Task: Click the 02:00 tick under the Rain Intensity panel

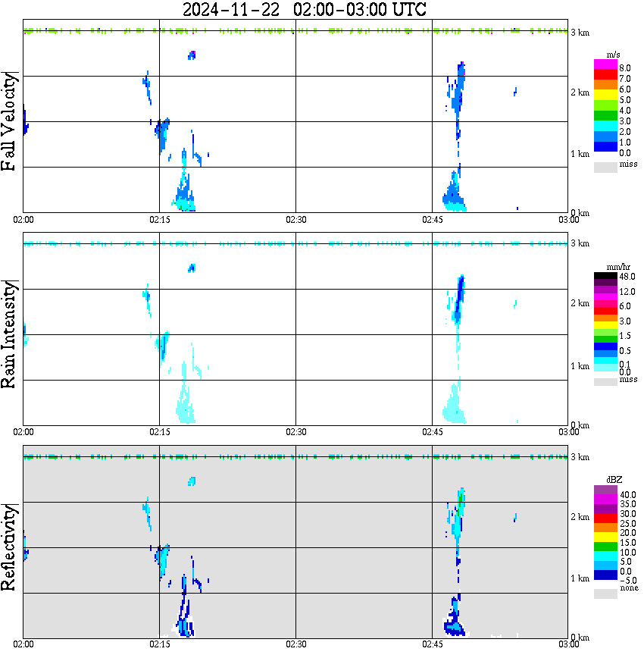Action: pos(23,432)
